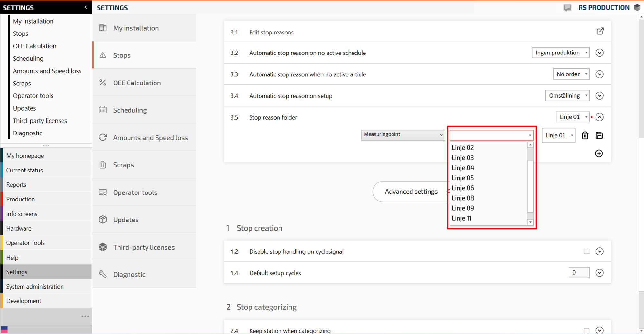Image resolution: width=644 pixels, height=334 pixels.
Task: Open the chat message icon in header
Action: [x=567, y=8]
